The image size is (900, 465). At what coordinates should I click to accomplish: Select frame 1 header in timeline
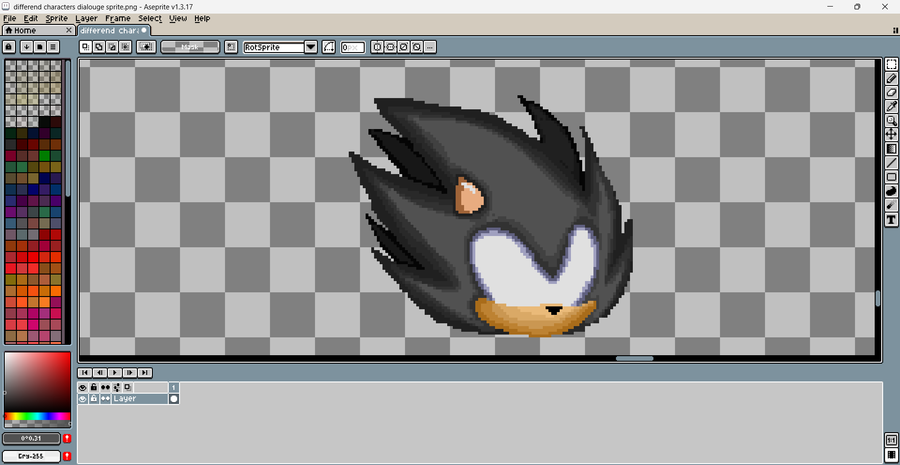(x=174, y=388)
